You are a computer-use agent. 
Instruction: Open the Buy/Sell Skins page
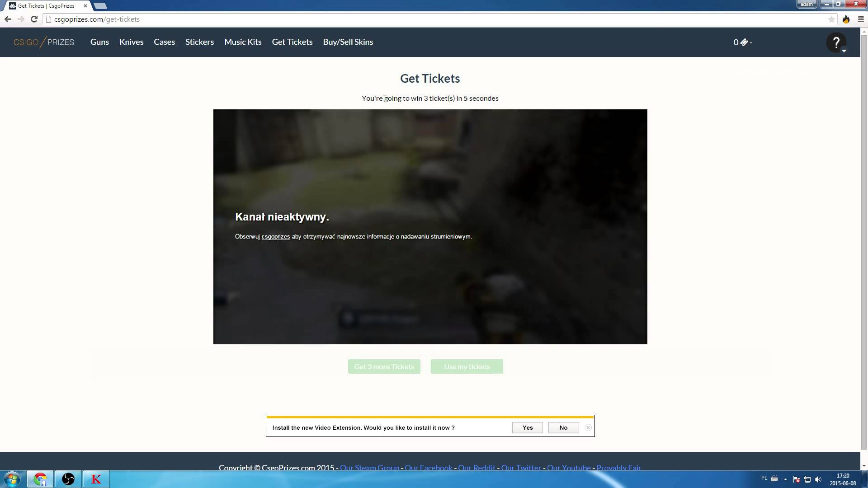coord(348,42)
